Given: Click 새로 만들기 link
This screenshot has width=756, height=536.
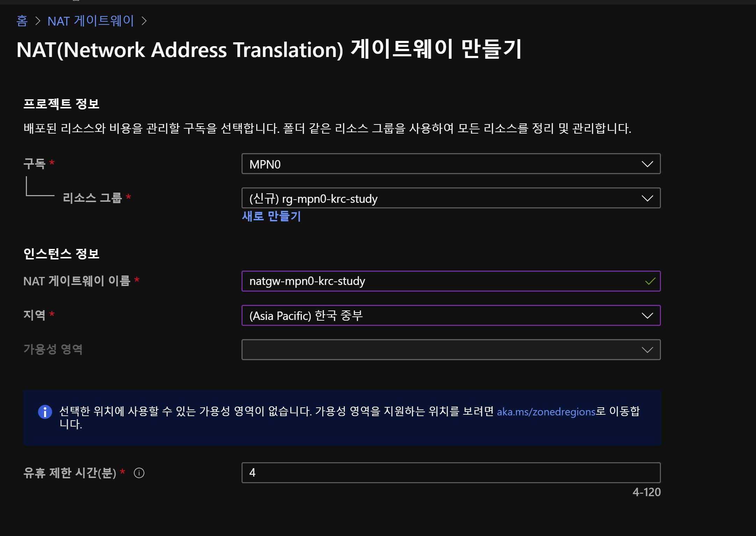Looking at the screenshot, I should [x=271, y=216].
